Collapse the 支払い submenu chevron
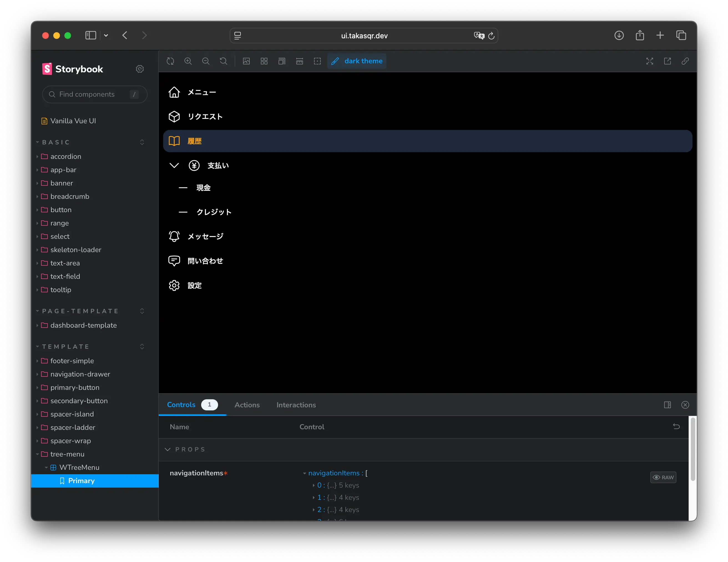The image size is (728, 562). [x=174, y=165]
